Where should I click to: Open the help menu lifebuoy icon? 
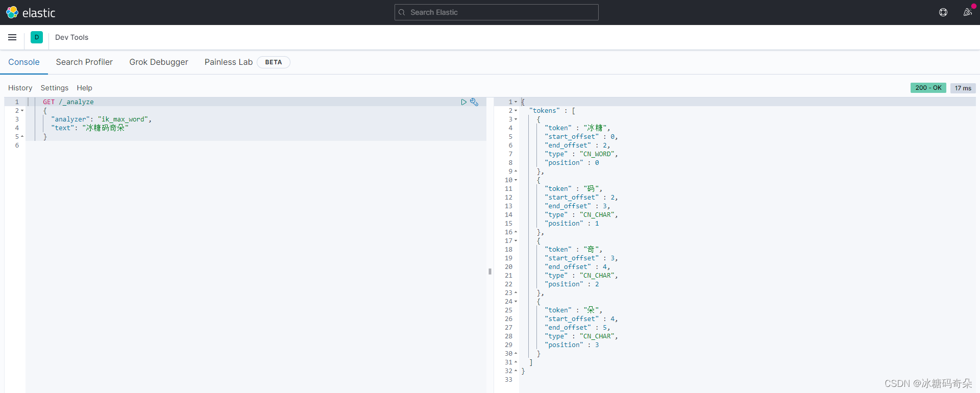click(943, 12)
